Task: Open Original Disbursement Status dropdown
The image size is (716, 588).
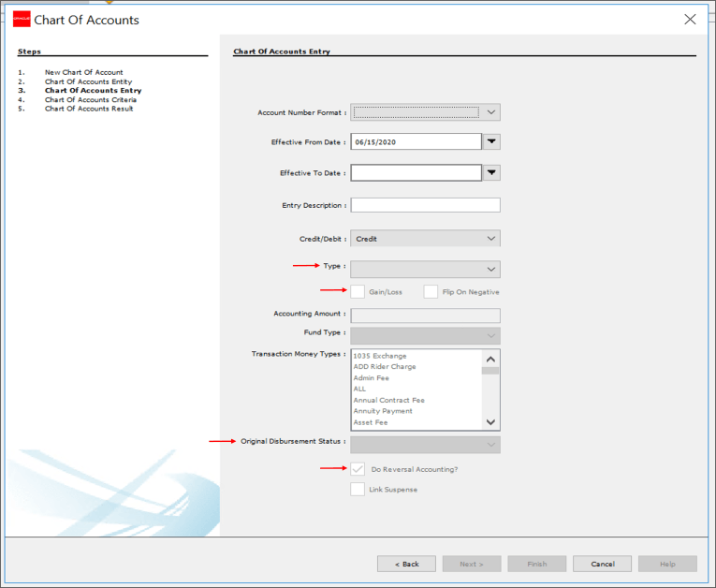Action: tap(425, 445)
